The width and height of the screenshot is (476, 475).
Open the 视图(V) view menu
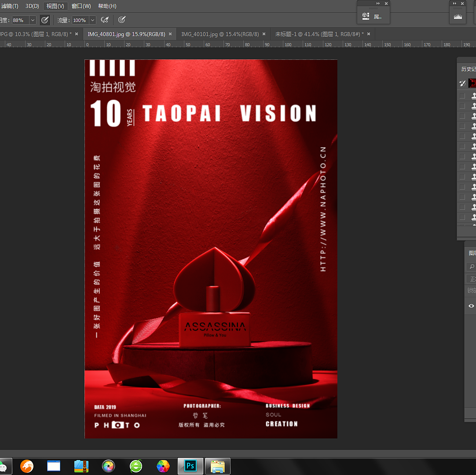tap(55, 6)
